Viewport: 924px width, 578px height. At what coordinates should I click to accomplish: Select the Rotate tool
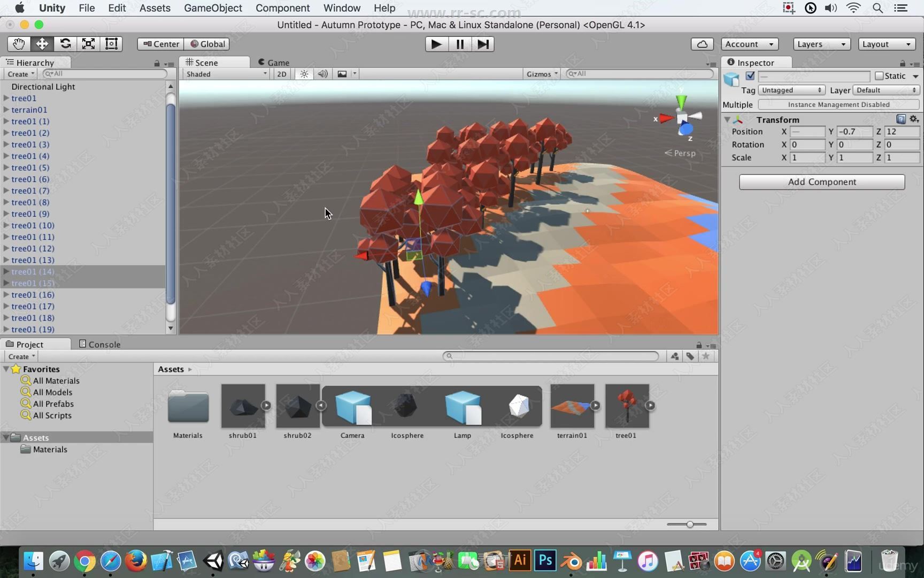[65, 44]
